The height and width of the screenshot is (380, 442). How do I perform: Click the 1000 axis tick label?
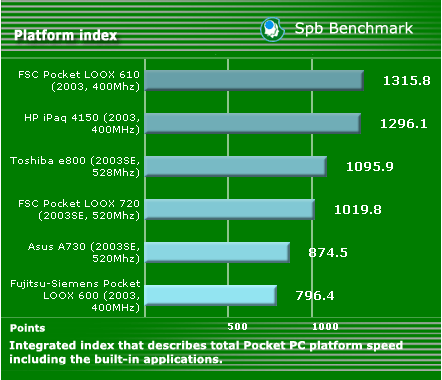[x=325, y=326]
